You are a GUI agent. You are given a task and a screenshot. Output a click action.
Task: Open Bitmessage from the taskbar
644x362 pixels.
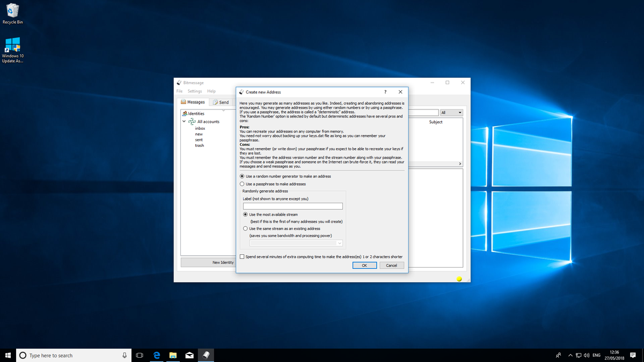tap(207, 355)
